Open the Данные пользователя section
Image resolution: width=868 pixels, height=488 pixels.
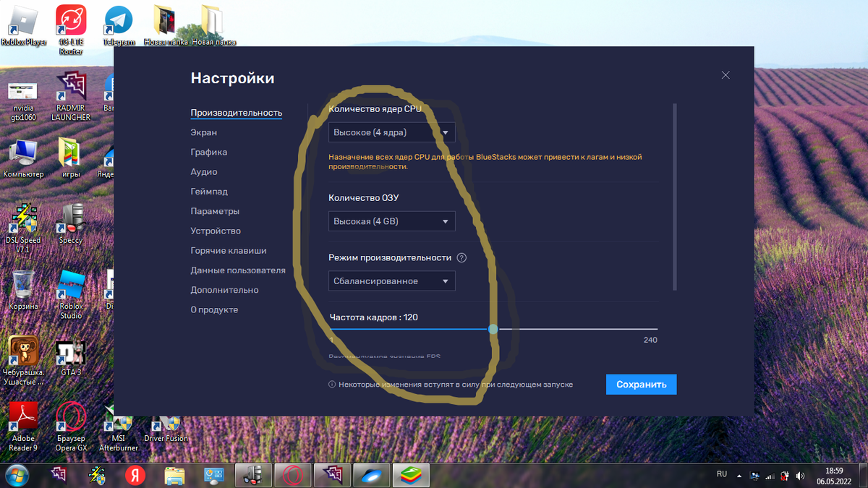click(x=238, y=270)
